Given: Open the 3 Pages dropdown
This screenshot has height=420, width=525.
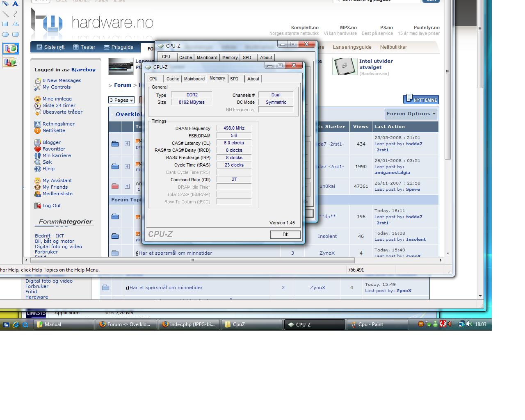Looking at the screenshot, I should click(x=122, y=100).
